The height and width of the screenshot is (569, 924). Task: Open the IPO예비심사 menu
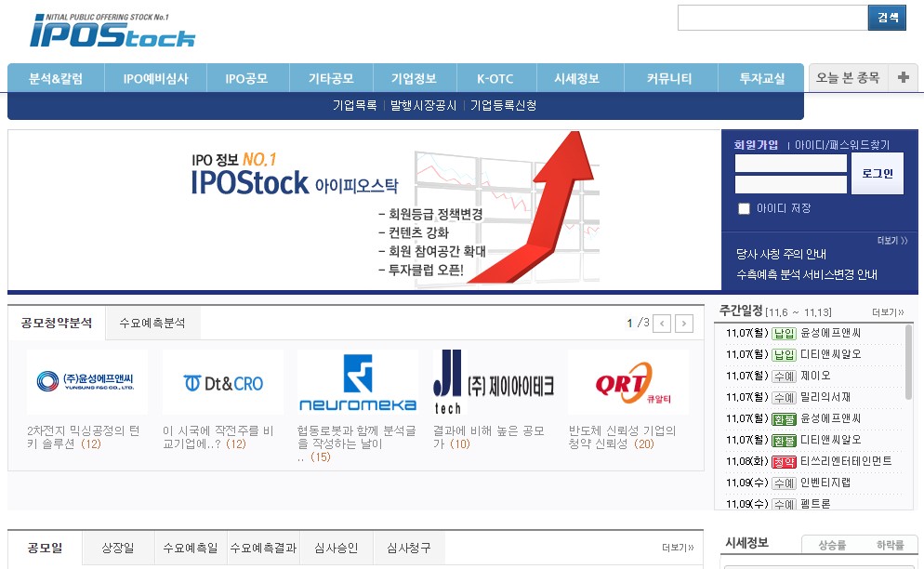point(155,78)
